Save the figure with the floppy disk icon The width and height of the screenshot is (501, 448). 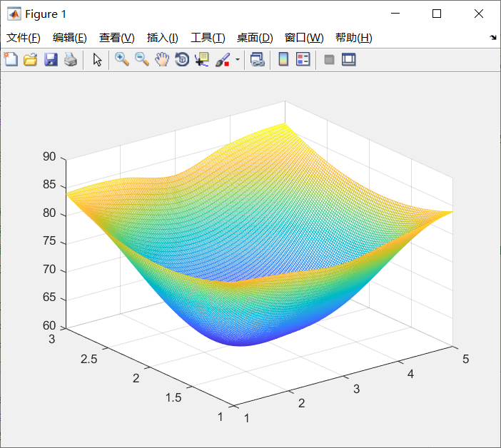[x=50, y=60]
